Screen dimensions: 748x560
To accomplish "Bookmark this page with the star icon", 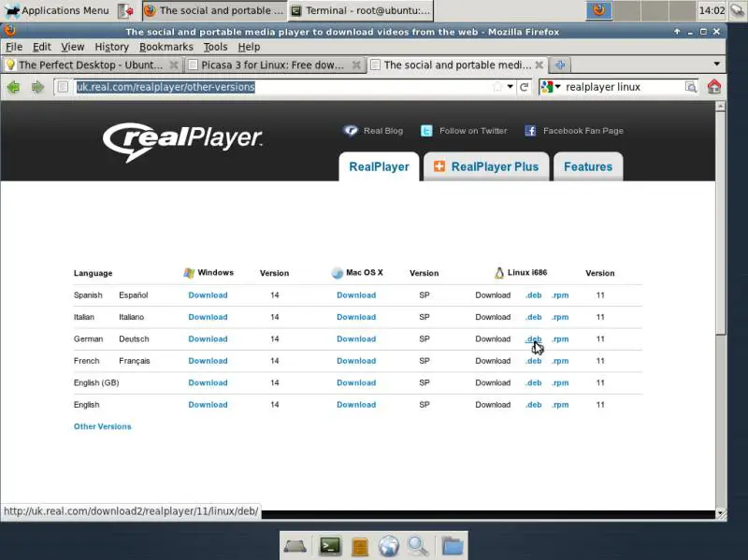I will (x=497, y=87).
